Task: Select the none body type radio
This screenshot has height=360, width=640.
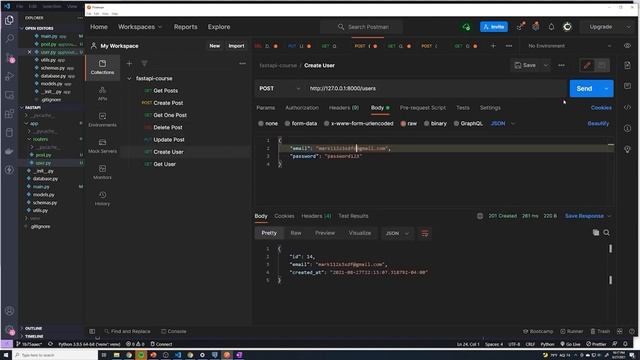Action: point(261,123)
